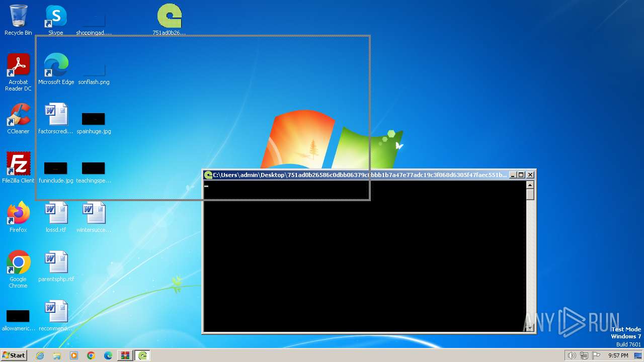Viewport: 644px width, 362px height.
Task: Open Internet Explorer from the taskbar
Action: point(40,355)
